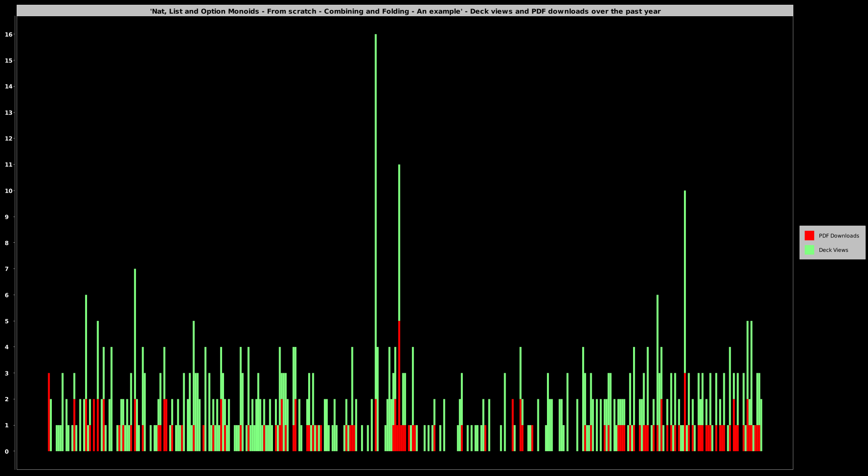Viewport: 868px width, 476px height.
Task: Click y-axis label 6
Action: click(7, 295)
